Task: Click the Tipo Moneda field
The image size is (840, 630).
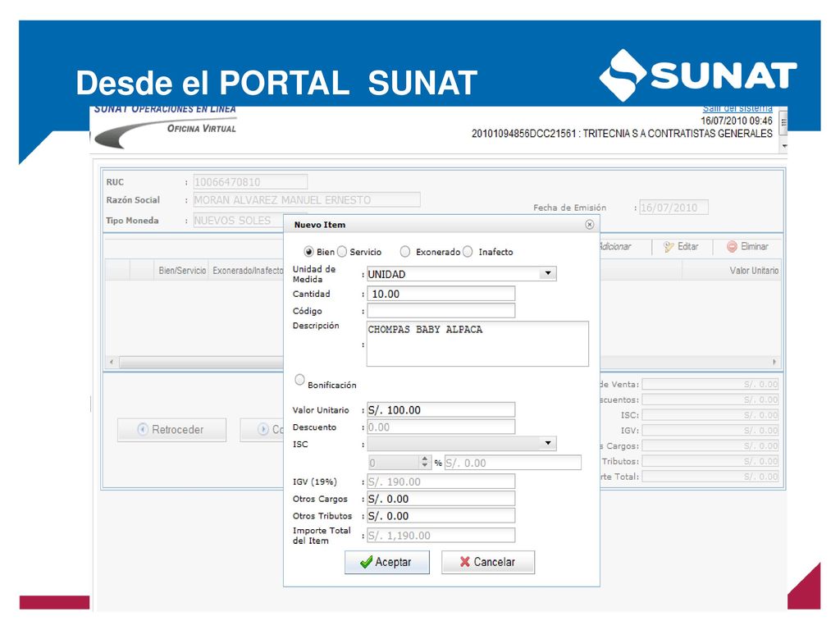Action: click(239, 220)
